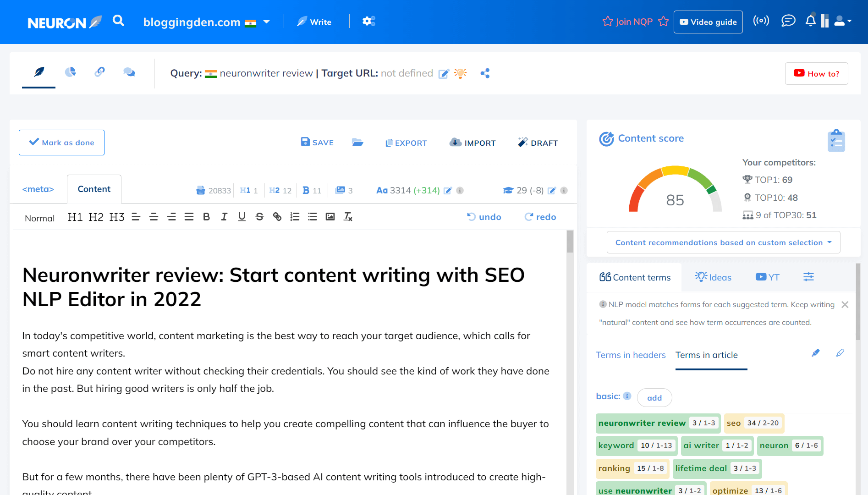This screenshot has width=868, height=495.
Task: Apply H2 heading format
Action: point(96,217)
